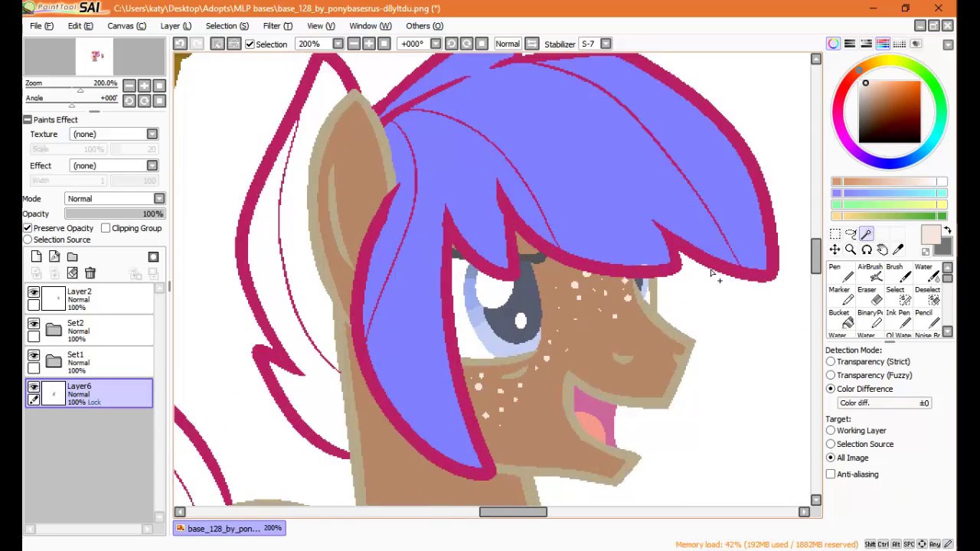Toggle the Selection checkbox in toolbar
The width and height of the screenshot is (980, 551).
point(250,44)
